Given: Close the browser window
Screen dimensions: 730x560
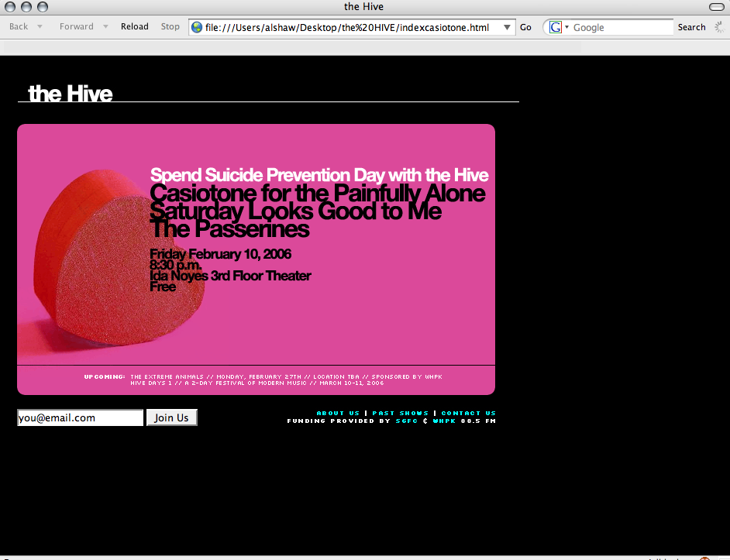Looking at the screenshot, I should [10, 6].
